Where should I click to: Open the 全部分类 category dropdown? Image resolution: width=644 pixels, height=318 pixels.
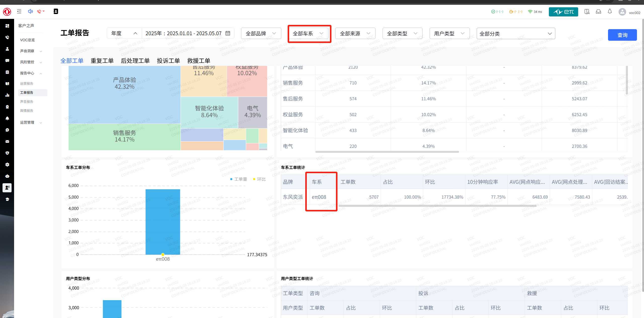pyautogui.click(x=516, y=33)
